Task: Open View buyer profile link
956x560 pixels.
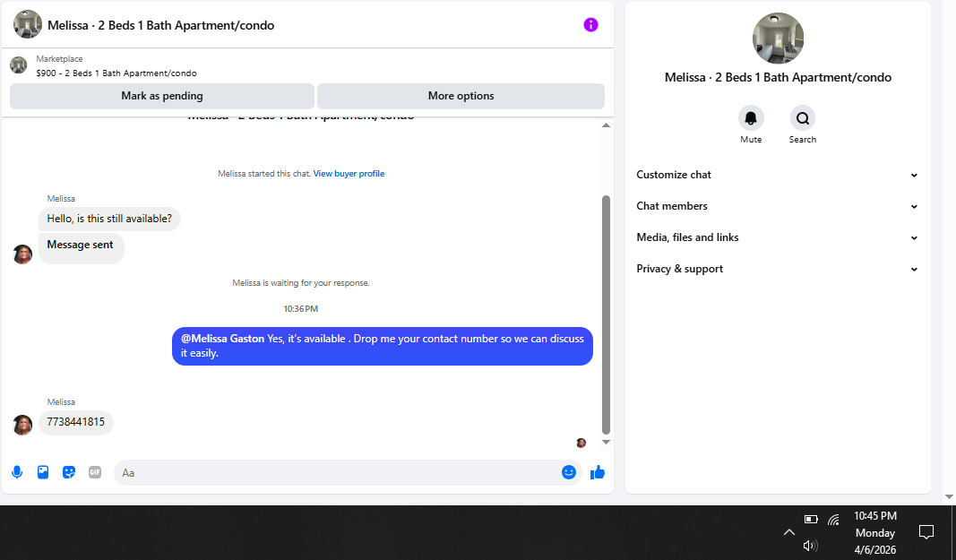Action: click(x=349, y=174)
